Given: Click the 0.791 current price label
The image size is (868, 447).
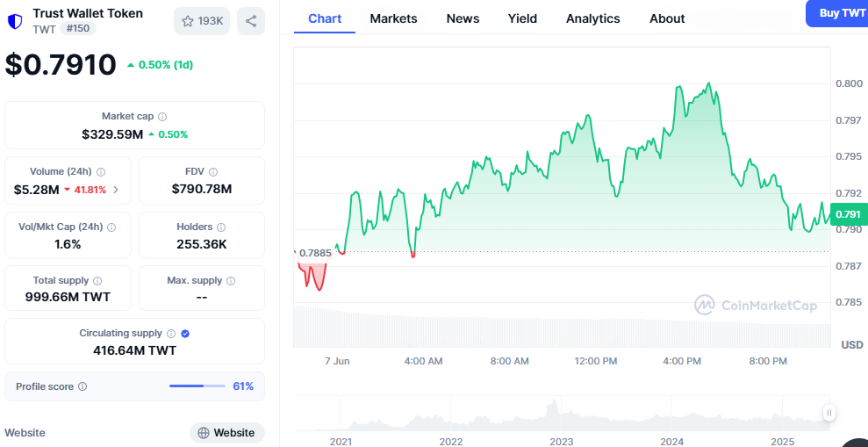Looking at the screenshot, I should (x=848, y=213).
